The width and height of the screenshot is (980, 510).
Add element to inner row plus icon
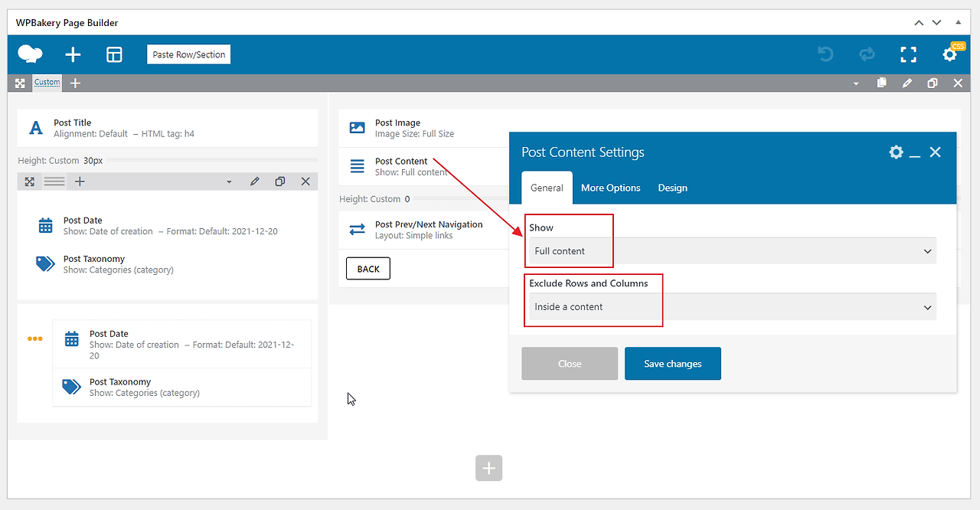coord(80,181)
